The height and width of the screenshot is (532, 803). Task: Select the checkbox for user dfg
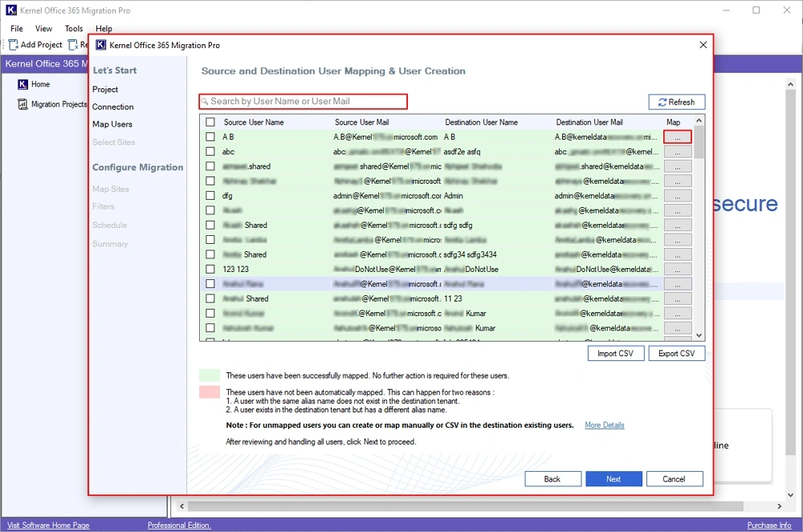point(210,196)
